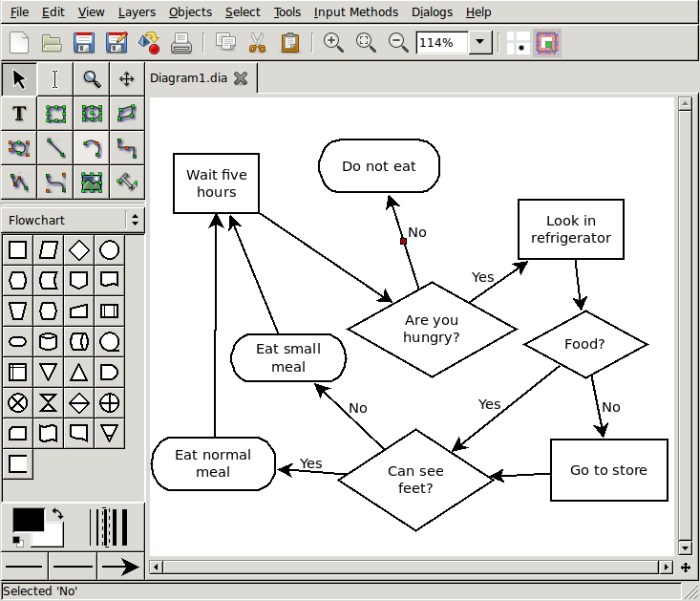Expand the Flowchart sheet selector
Viewport: 700px width, 601px height.
(x=135, y=220)
